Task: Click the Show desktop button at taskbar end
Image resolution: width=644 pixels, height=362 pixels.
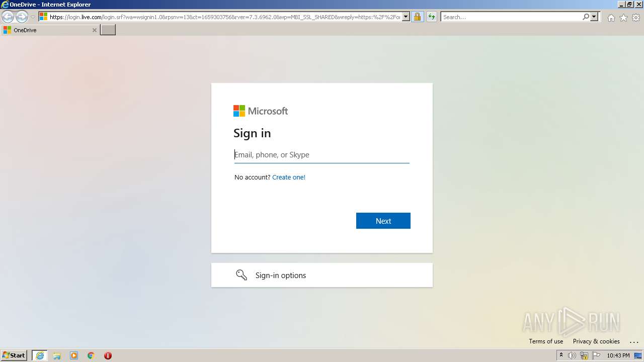Action: [x=638, y=355]
